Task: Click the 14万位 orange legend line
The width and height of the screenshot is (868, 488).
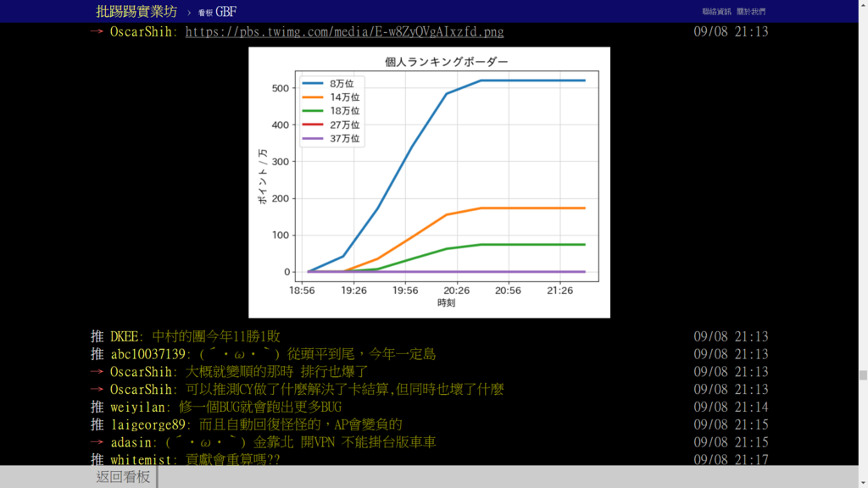Action: 312,97
